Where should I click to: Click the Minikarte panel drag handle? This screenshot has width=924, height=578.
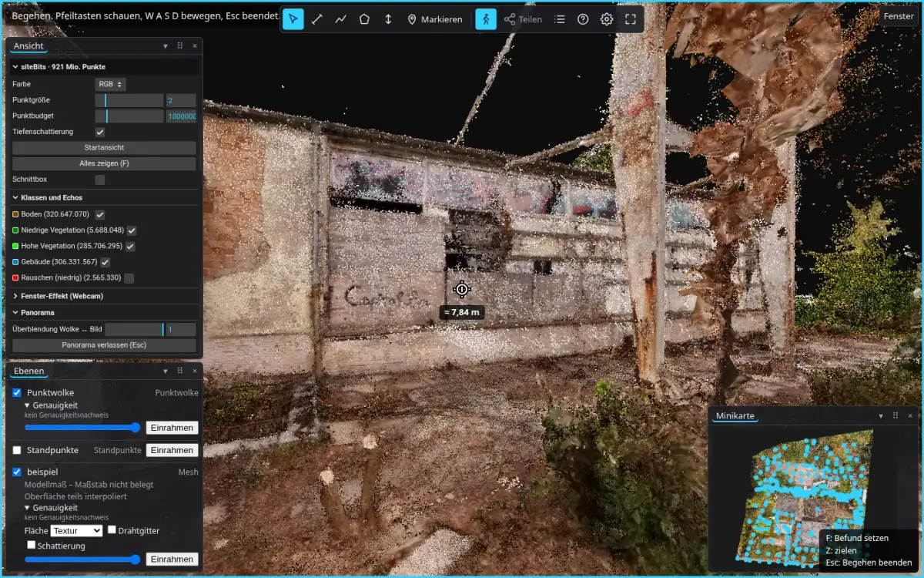pyautogui.click(x=896, y=415)
